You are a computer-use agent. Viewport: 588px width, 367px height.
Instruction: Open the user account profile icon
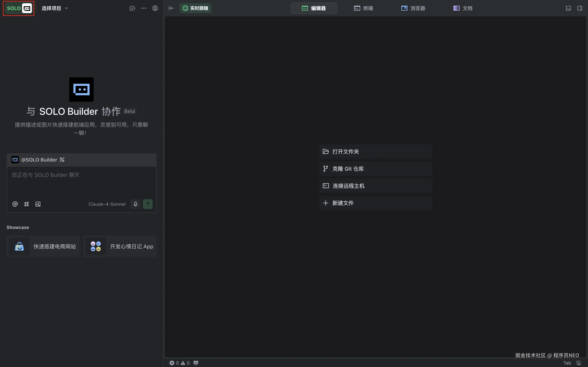(155, 8)
